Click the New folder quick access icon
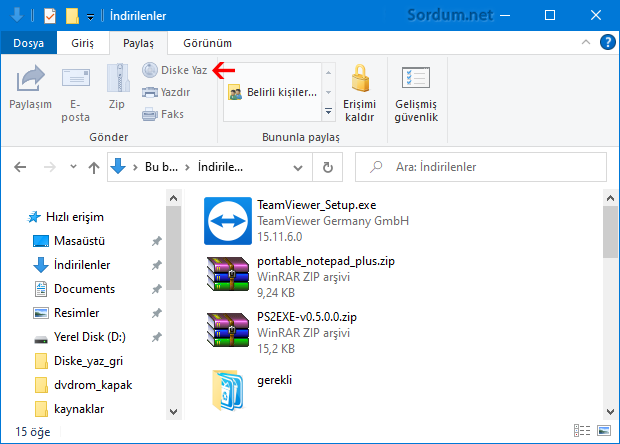The height and width of the screenshot is (444, 620). (72, 16)
